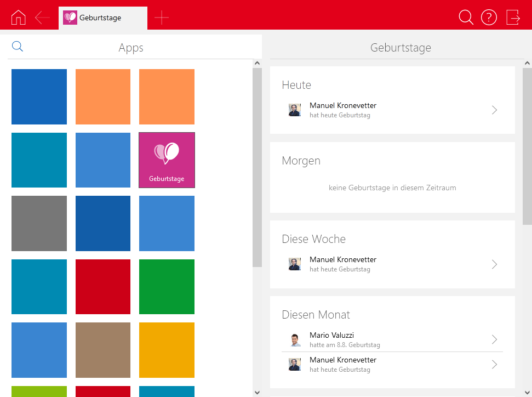Click the search magnifier in the red header
Viewport: 532px width, 397px height.
[466, 18]
